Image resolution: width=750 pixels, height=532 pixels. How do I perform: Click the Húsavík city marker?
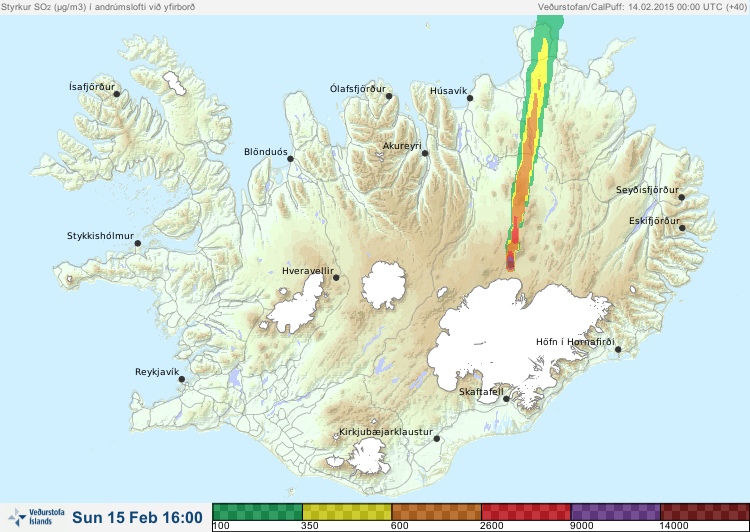pyautogui.click(x=470, y=98)
